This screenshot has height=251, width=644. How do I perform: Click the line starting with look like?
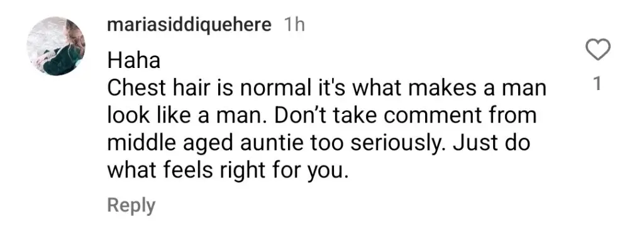(322, 116)
